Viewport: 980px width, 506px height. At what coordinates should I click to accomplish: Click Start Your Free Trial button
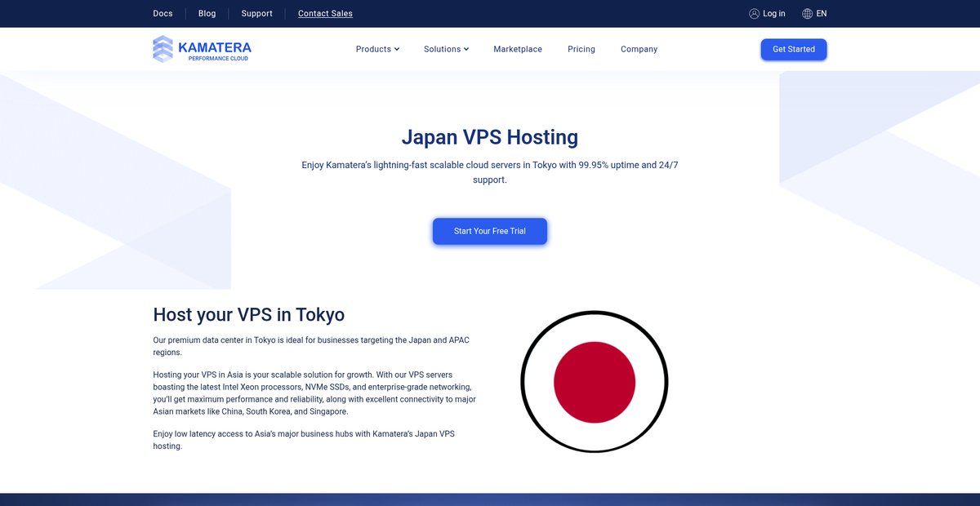tap(490, 231)
